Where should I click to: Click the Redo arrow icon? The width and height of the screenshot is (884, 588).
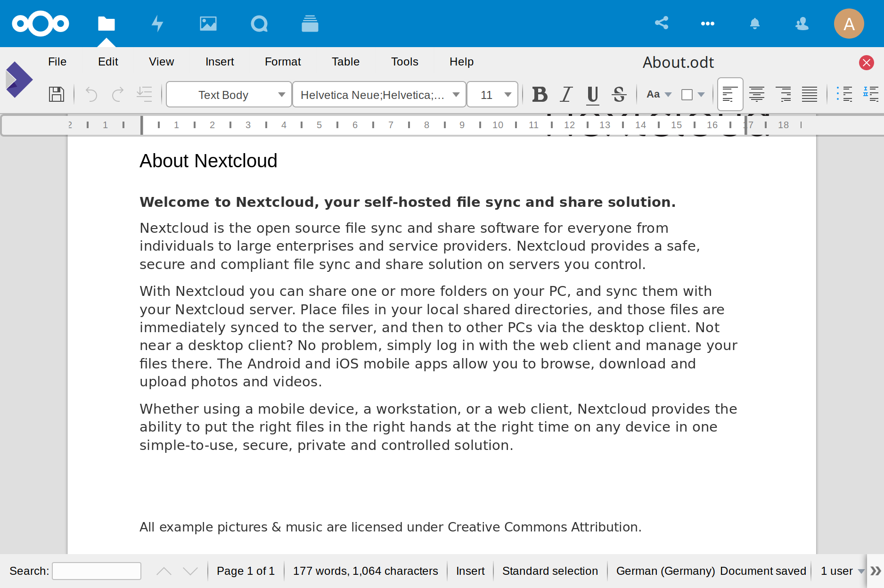[117, 94]
